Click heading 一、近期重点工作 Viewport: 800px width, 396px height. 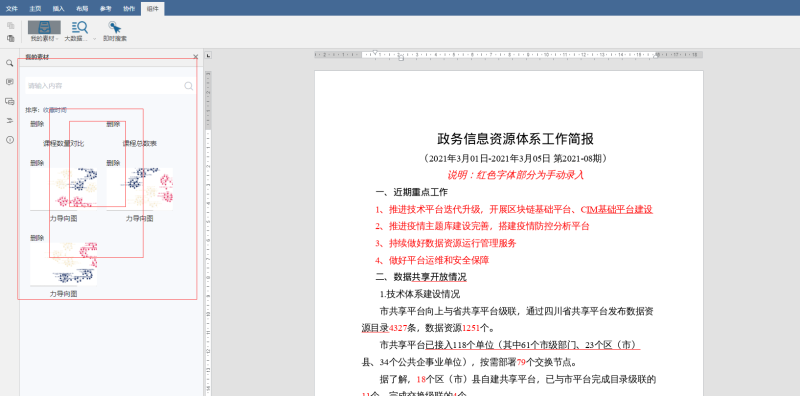[x=411, y=192]
